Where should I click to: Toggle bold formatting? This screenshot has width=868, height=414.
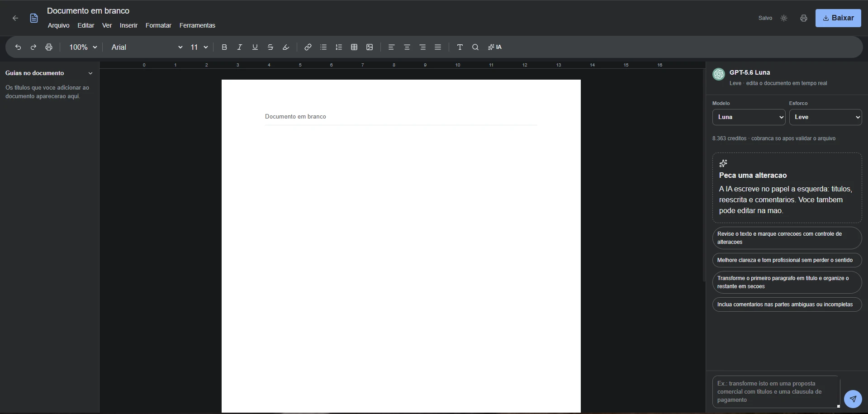click(224, 47)
